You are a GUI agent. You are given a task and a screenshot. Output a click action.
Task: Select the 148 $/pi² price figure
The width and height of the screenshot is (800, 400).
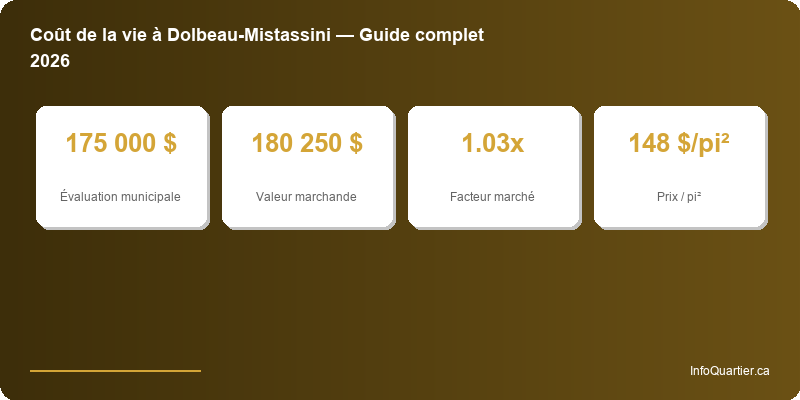(x=679, y=143)
